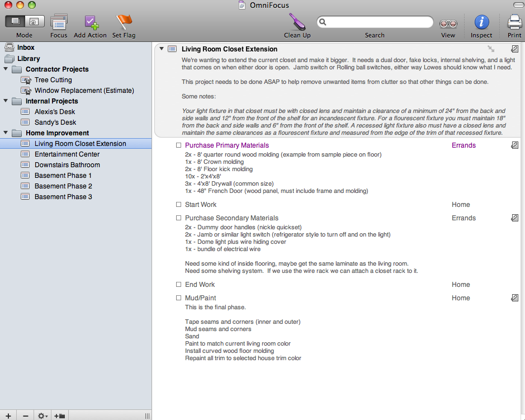This screenshot has width=525, height=420.
Task: Remove item with sidebar minus button
Action: click(26, 416)
